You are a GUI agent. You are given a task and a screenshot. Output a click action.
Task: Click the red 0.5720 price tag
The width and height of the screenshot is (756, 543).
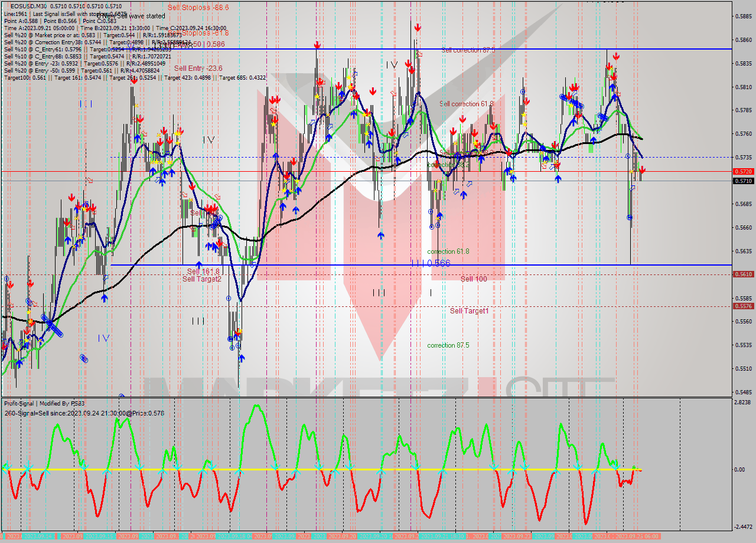[742, 171]
